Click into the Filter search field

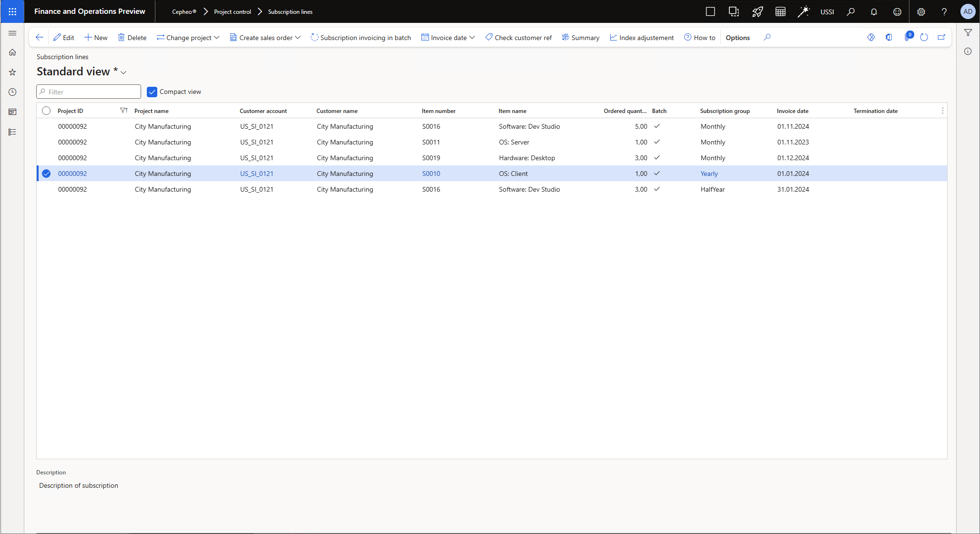point(91,92)
